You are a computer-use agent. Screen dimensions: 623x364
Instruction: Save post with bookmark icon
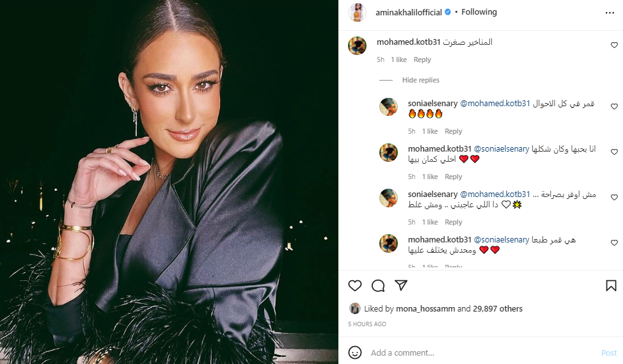[x=611, y=286]
